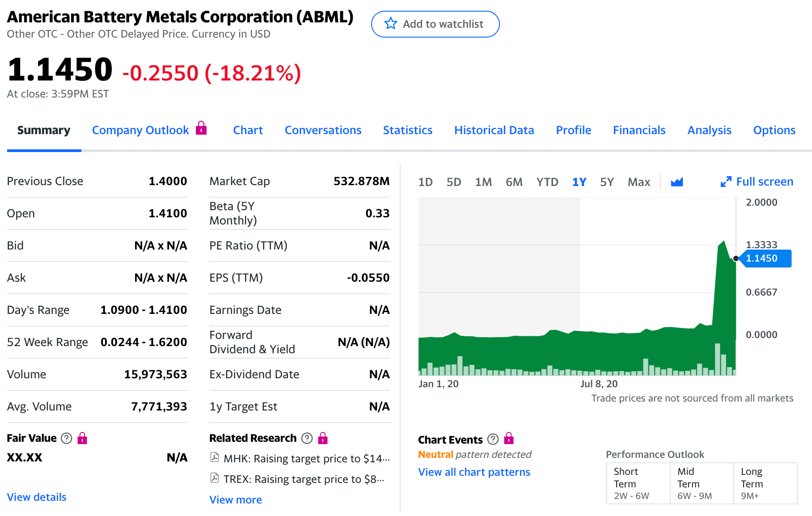This screenshot has height=516, width=812.
Task: Select the 6M chart range
Action: [x=514, y=182]
